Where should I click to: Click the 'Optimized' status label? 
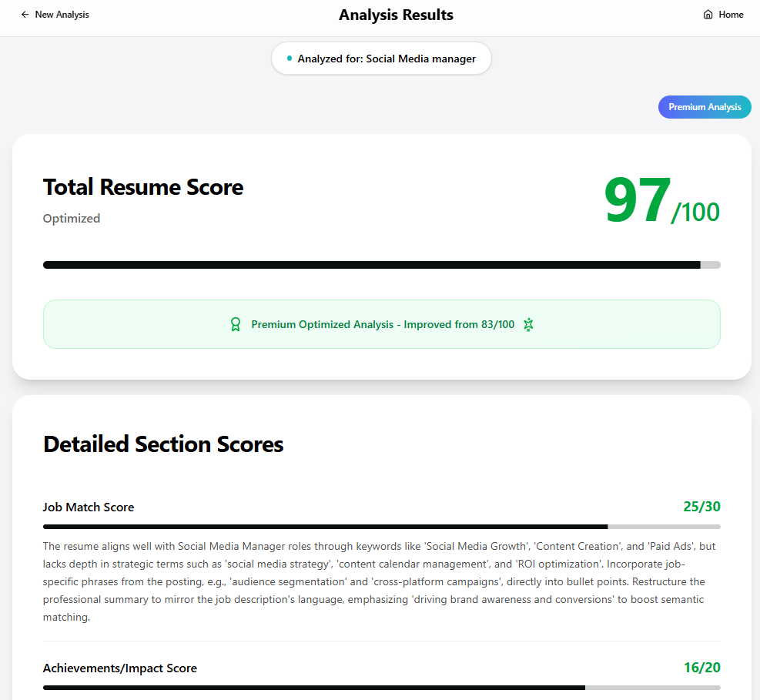click(x=71, y=218)
